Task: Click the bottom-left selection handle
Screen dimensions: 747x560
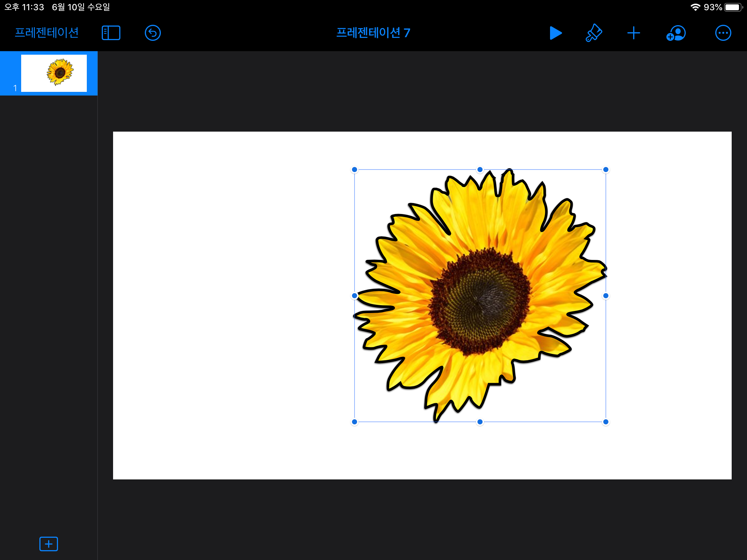Action: coord(355,422)
